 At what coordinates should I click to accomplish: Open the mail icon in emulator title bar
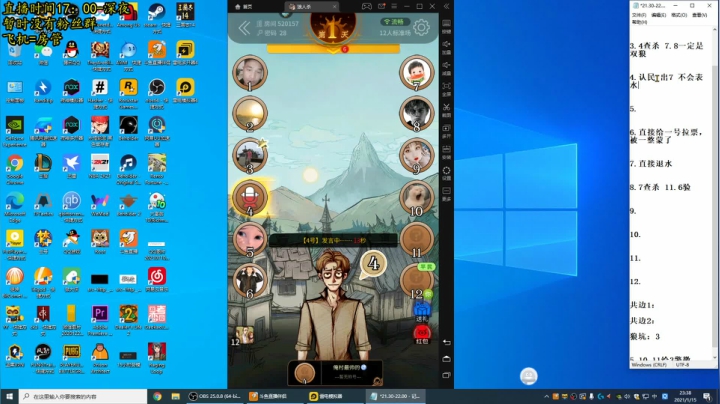point(382,6)
